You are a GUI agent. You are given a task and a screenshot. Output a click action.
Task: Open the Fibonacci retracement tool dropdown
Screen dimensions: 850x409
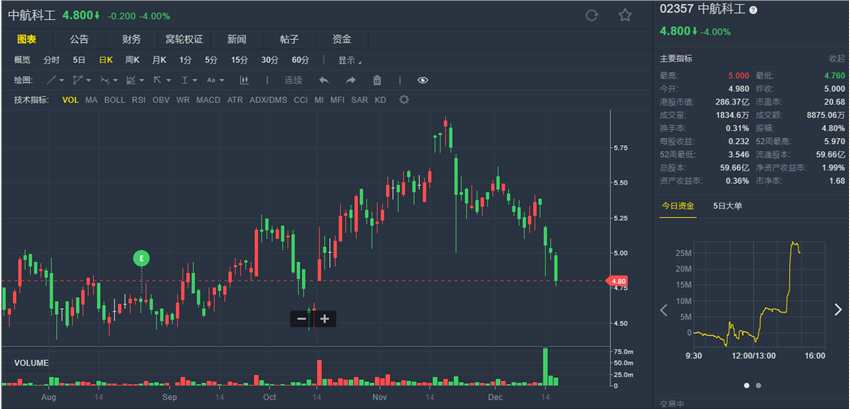(135, 80)
